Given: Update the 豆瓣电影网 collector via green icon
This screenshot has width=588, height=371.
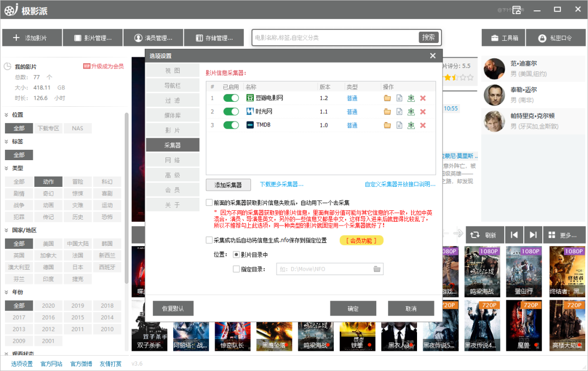Looking at the screenshot, I should tap(412, 98).
